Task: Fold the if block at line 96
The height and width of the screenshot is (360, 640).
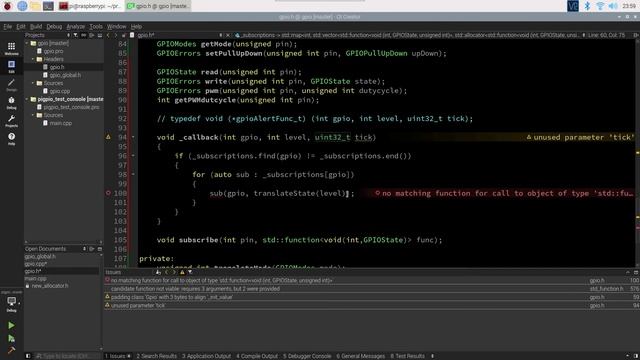Action: (x=133, y=156)
